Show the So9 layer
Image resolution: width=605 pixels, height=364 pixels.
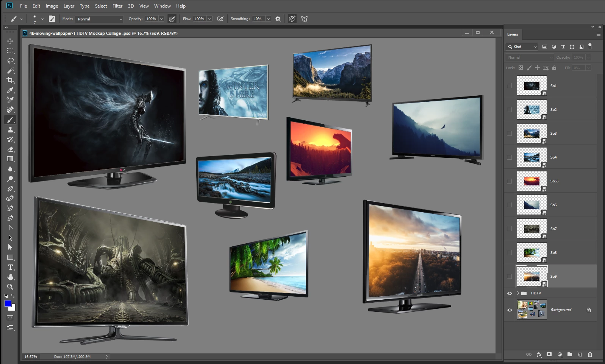pyautogui.click(x=510, y=277)
